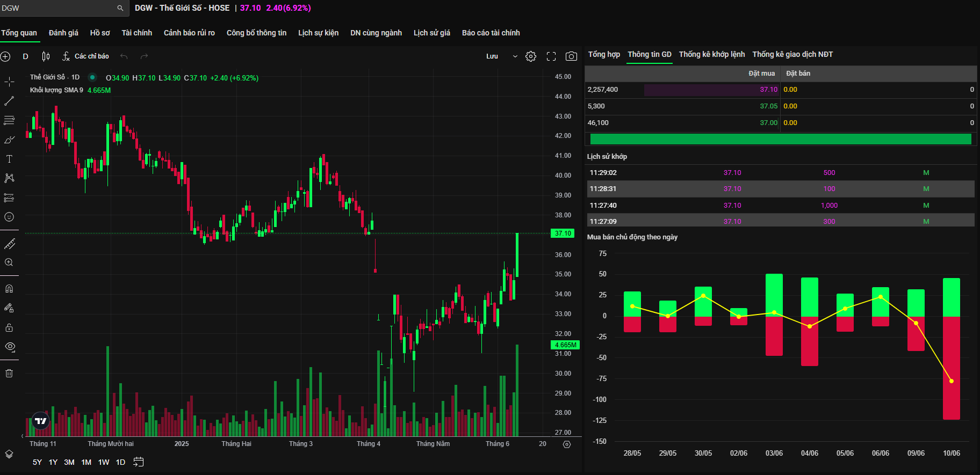Click the green buy/sell ratio bar

[781, 139]
